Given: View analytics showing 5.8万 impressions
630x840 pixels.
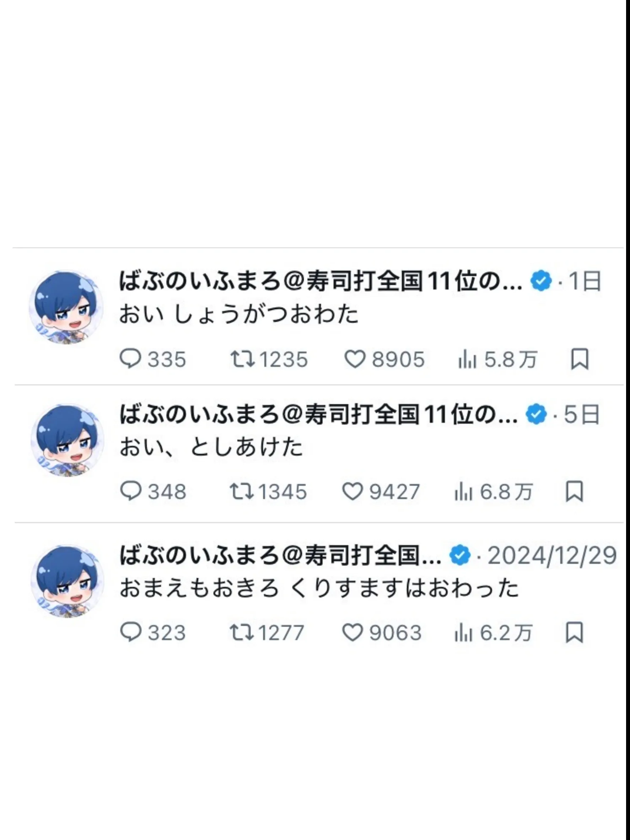Looking at the screenshot, I should click(497, 359).
